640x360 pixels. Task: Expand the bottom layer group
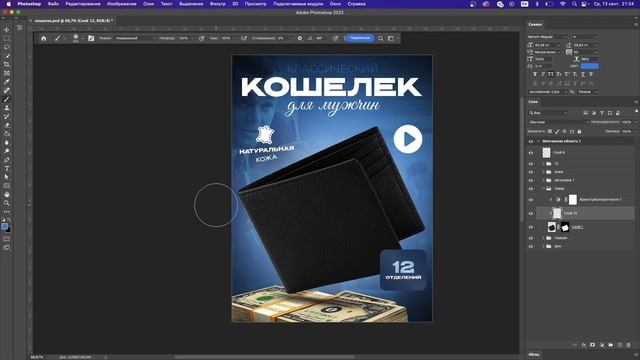[543, 247]
